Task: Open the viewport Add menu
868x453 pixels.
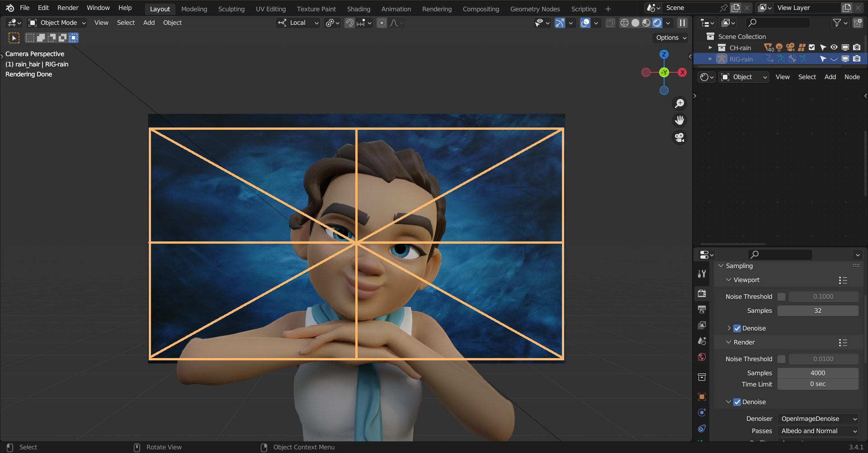Action: pyautogui.click(x=149, y=23)
